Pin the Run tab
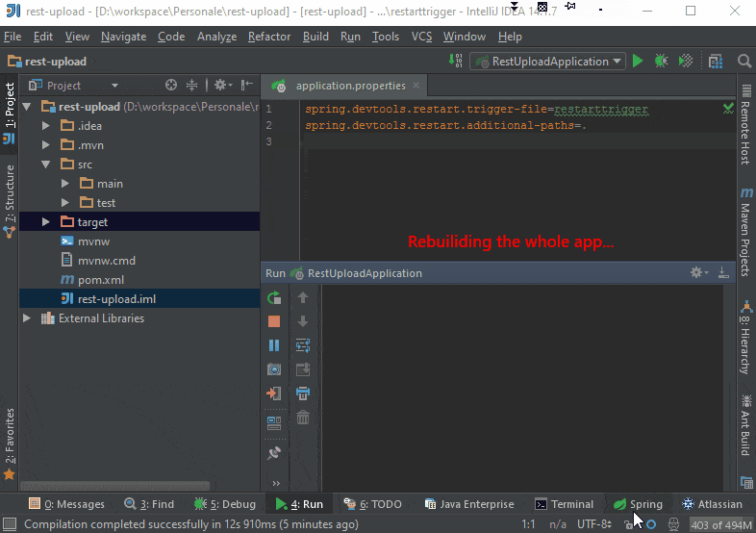 tap(274, 453)
